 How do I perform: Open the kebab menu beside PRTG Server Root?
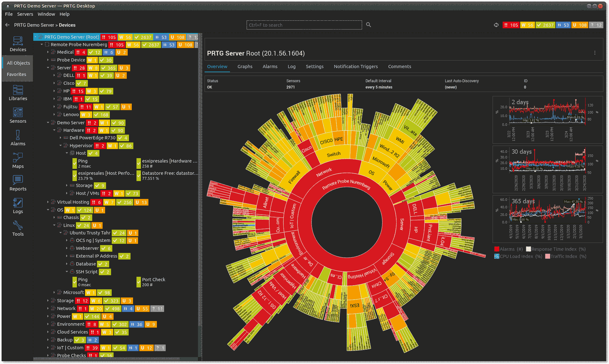[x=595, y=53]
